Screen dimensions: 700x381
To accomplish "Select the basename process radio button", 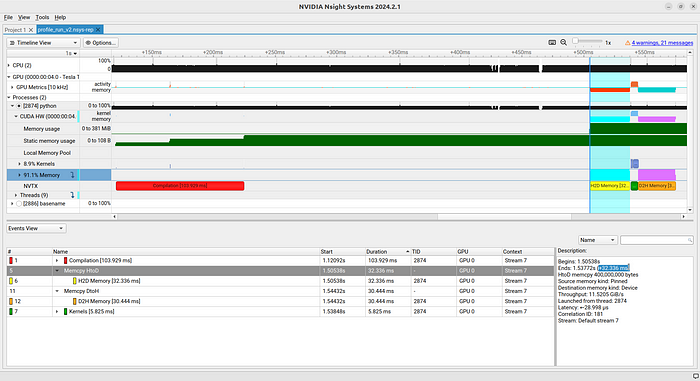I will 19,204.
